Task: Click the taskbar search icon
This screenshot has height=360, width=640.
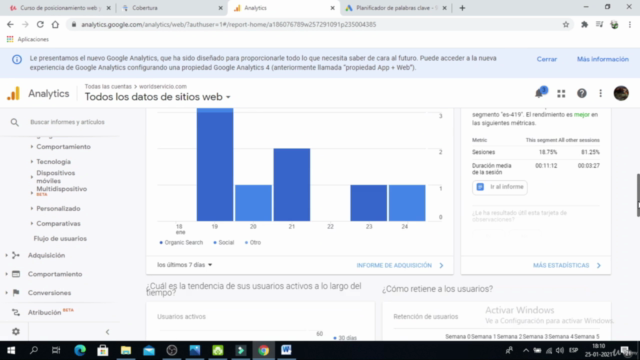Action: click(x=34, y=350)
